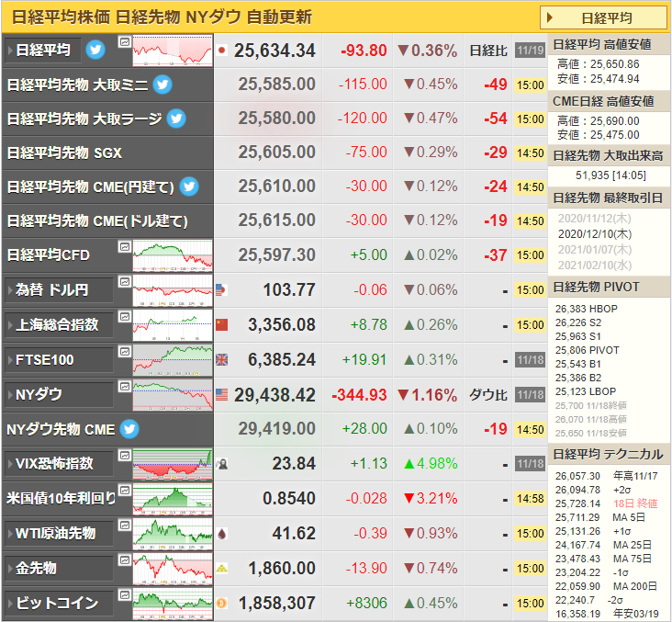The height and width of the screenshot is (622, 672).
Task: Expand the 金先物 button
Action: [59, 569]
